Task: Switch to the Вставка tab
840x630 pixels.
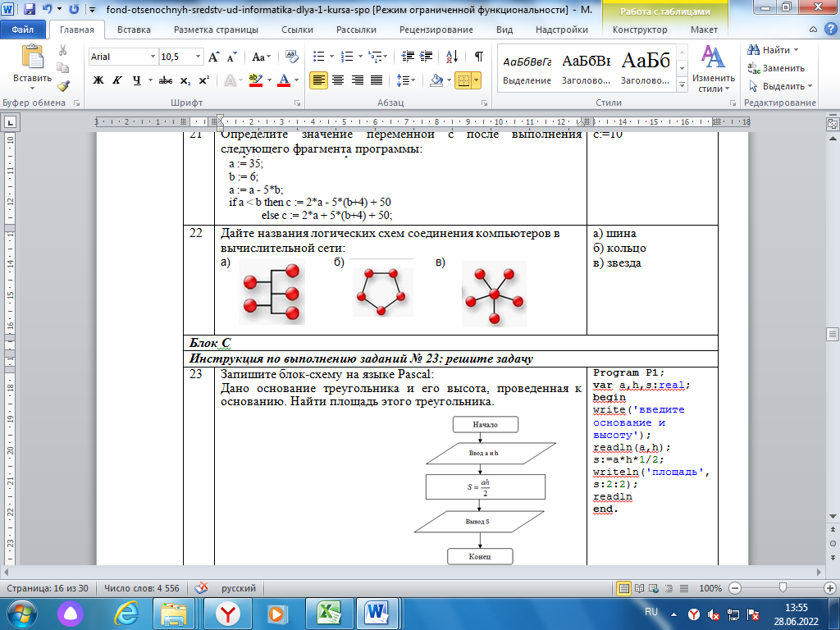Action: 134,30
